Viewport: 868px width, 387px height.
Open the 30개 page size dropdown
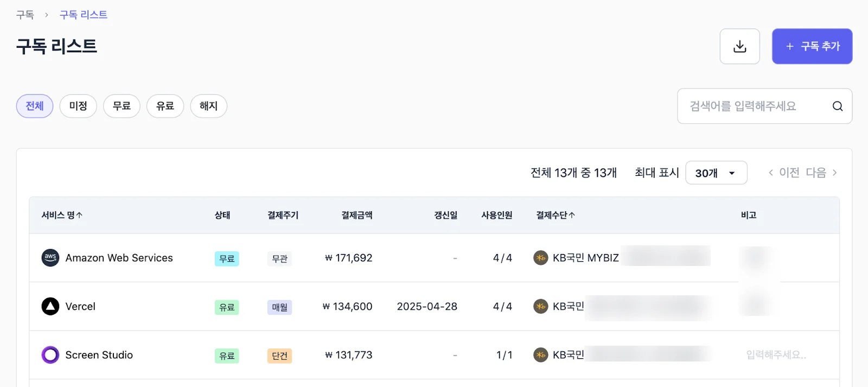tap(716, 173)
